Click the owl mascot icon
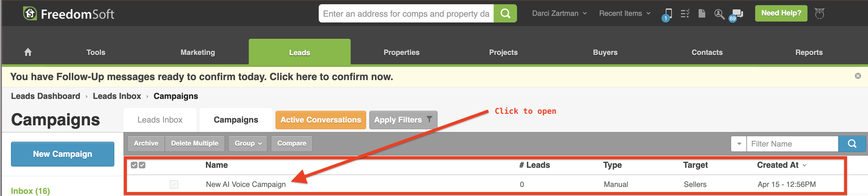Viewport: 868px width, 196px height. [x=819, y=13]
